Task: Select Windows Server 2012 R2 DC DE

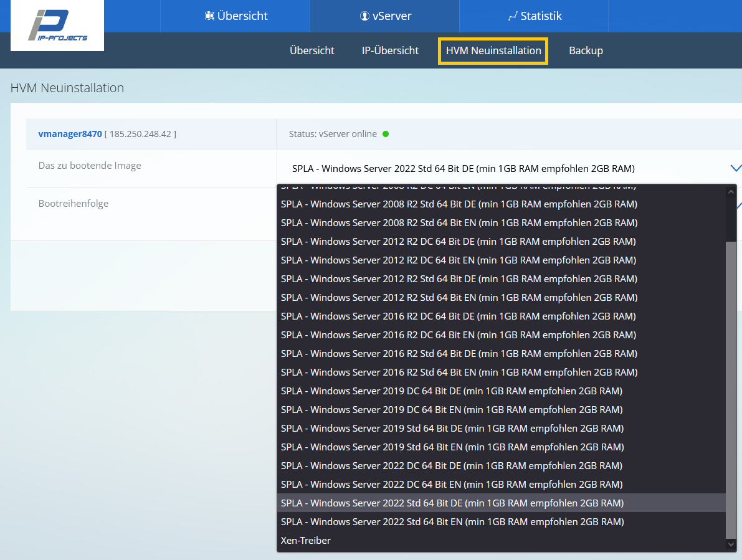Action: (x=501, y=242)
